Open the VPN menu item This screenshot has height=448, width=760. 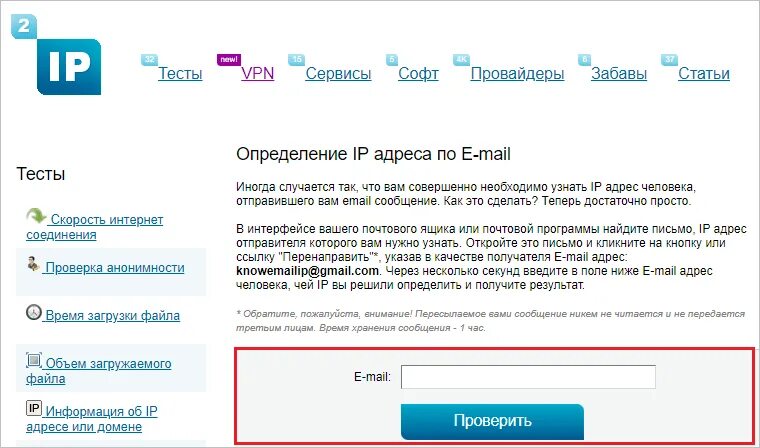pos(257,74)
